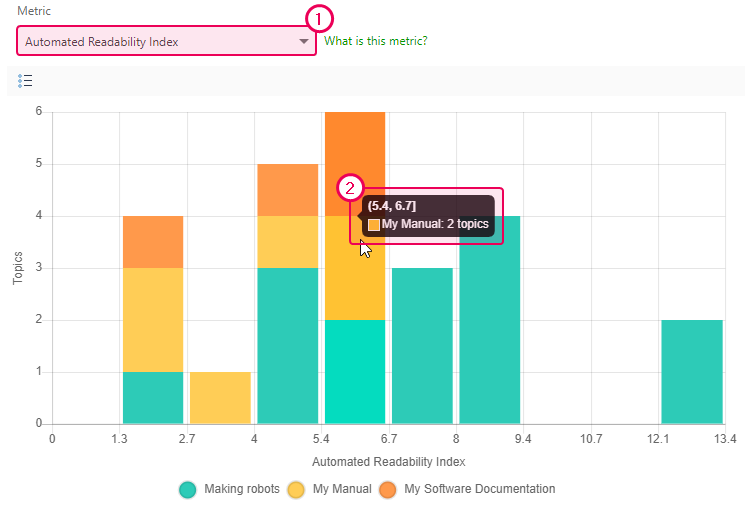
Task: Click the Automated Readability Index combo box
Action: [x=166, y=41]
